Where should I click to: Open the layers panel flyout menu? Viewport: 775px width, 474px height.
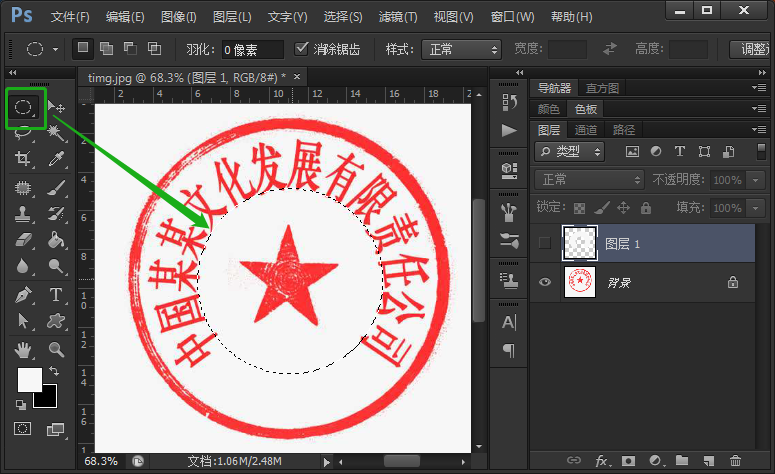point(759,129)
